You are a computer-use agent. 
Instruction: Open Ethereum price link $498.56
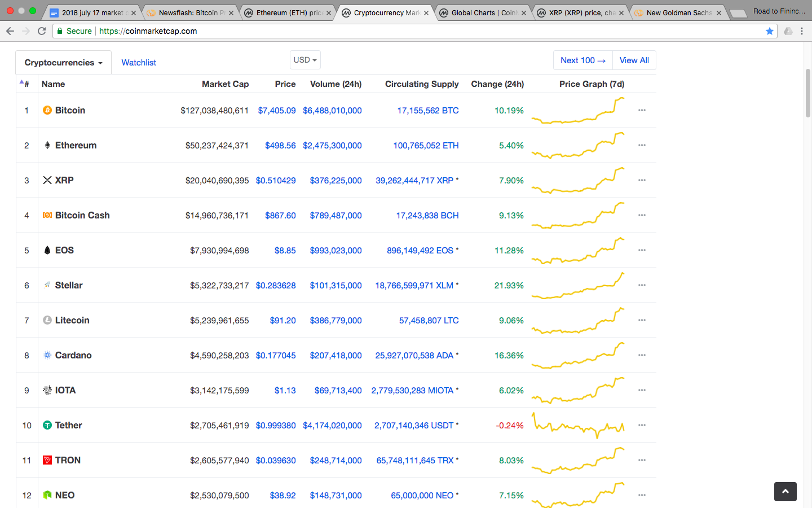pyautogui.click(x=280, y=145)
